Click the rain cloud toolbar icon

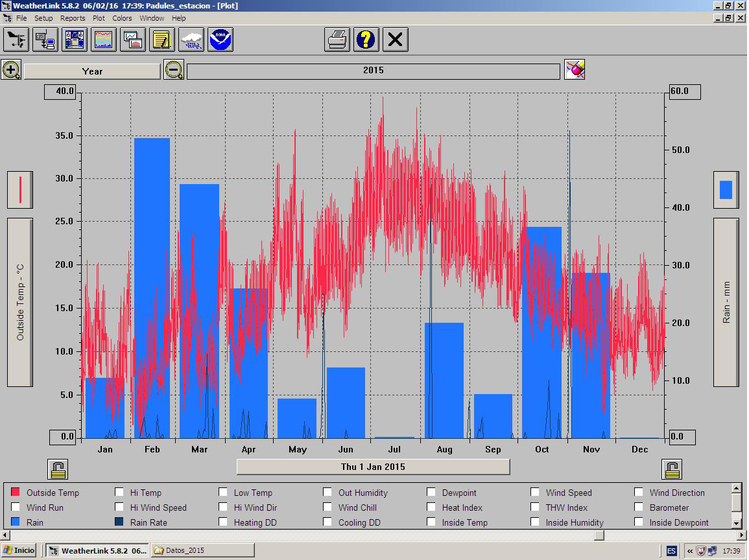pyautogui.click(x=191, y=39)
